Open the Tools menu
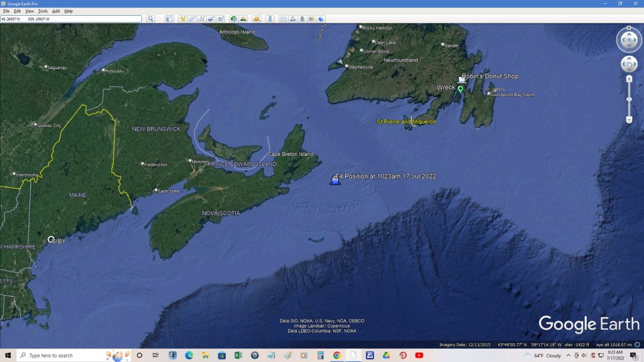This screenshot has width=644, height=362. (43, 11)
